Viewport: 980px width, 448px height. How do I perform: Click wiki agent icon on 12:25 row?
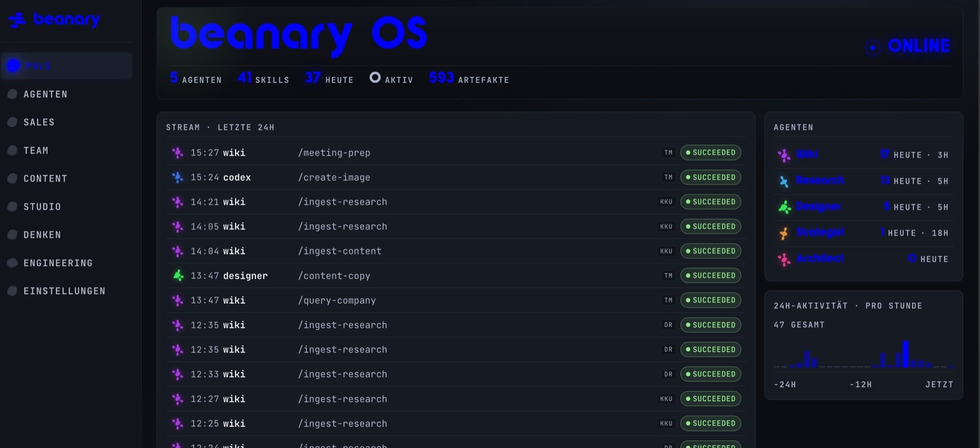pos(178,423)
